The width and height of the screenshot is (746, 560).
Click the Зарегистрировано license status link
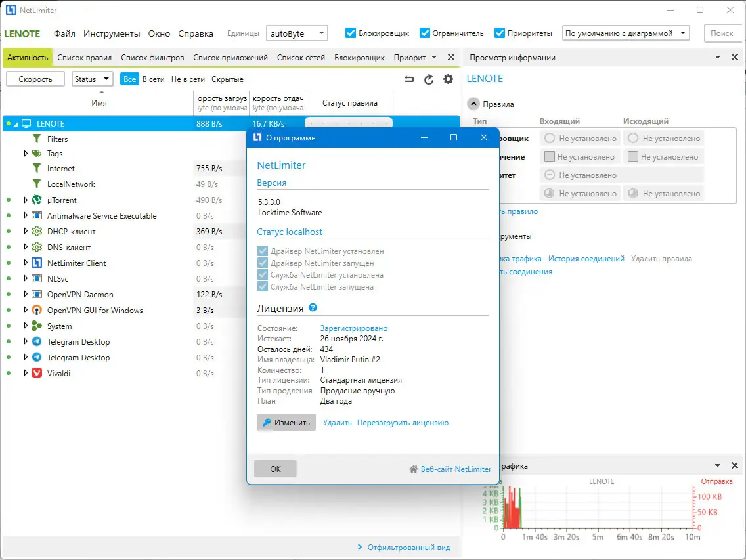tap(353, 328)
